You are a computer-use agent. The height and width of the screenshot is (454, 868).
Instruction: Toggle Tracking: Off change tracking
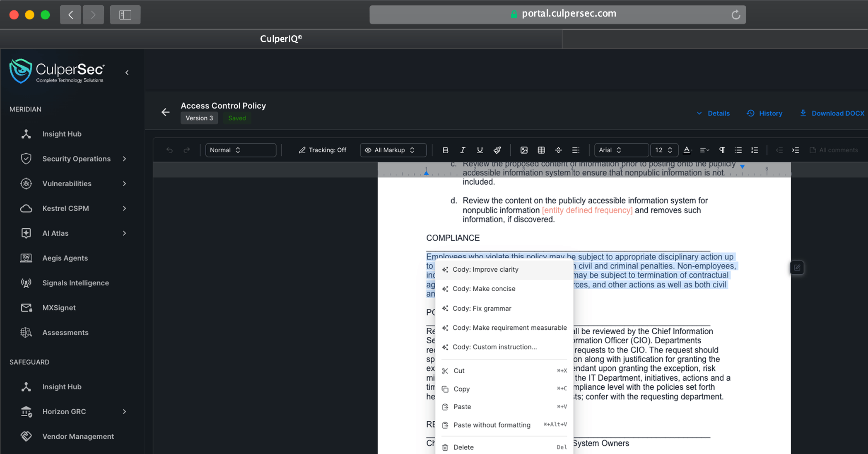(323, 150)
